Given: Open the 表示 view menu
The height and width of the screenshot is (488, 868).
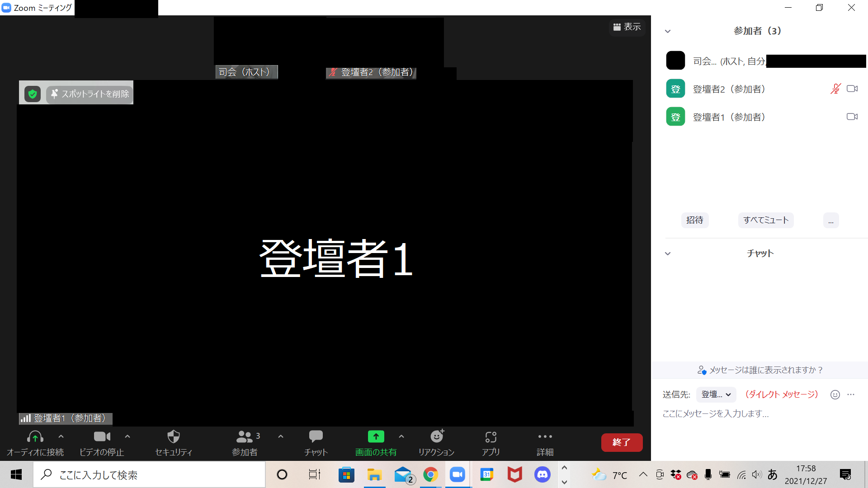Looking at the screenshot, I should 627,27.
